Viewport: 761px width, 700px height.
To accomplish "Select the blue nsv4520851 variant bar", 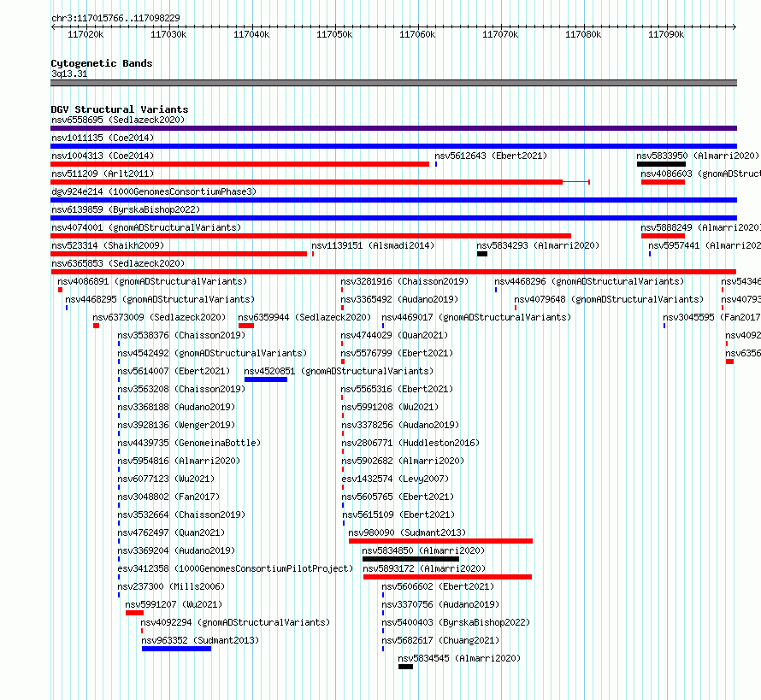I will (x=265, y=379).
